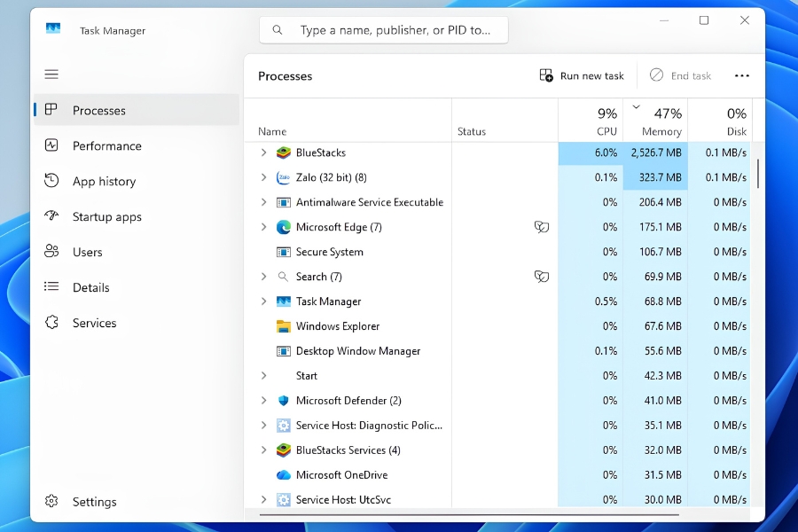The width and height of the screenshot is (798, 532).
Task: Click efficiency mode leaf on Microsoft Edge row
Action: pyautogui.click(x=542, y=227)
